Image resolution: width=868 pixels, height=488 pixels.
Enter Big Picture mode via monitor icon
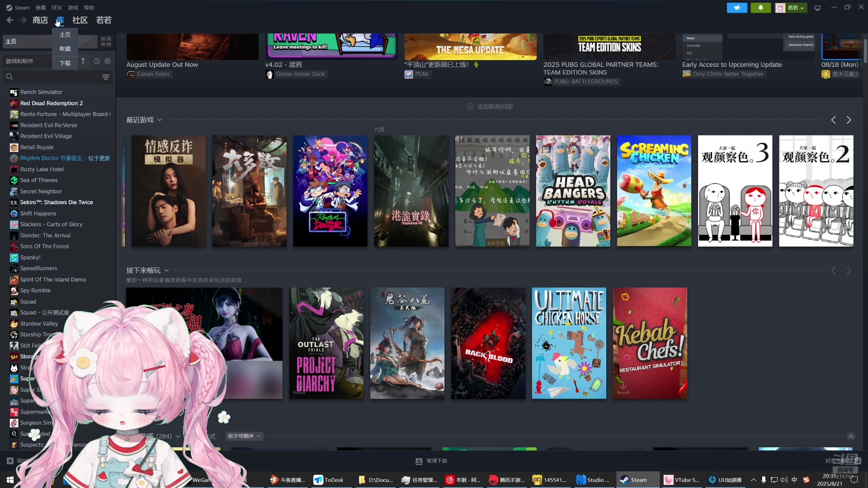pyautogui.click(x=817, y=8)
